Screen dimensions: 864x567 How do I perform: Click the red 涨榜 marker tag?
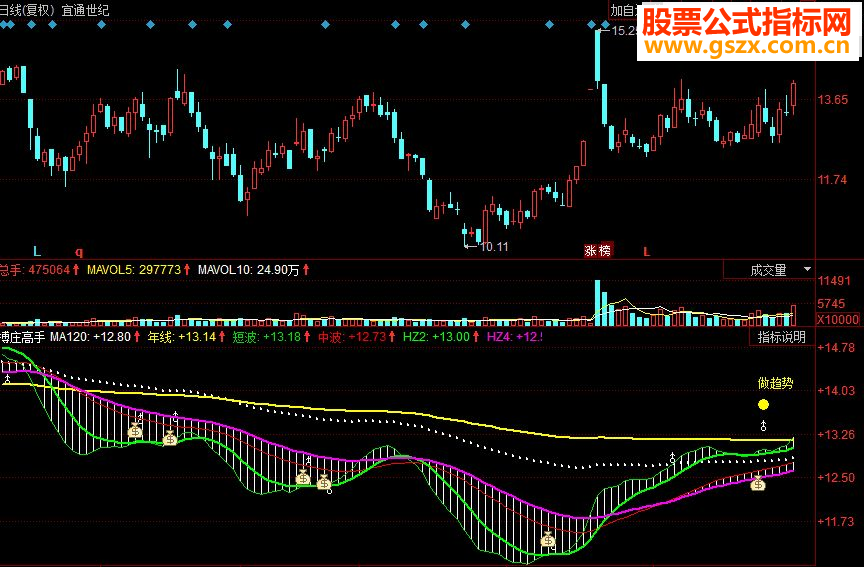pyautogui.click(x=598, y=251)
